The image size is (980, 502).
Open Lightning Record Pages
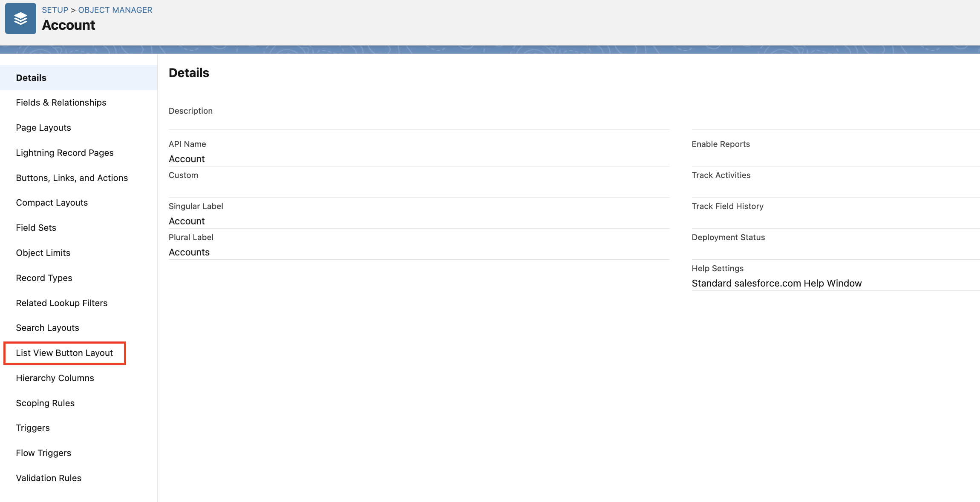point(65,153)
